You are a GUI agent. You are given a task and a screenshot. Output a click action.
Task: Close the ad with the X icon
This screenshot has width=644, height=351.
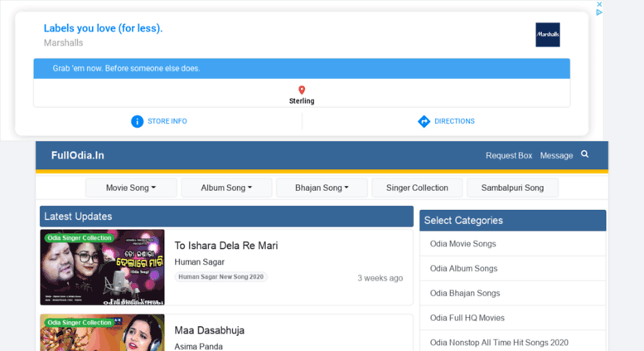click(x=599, y=4)
